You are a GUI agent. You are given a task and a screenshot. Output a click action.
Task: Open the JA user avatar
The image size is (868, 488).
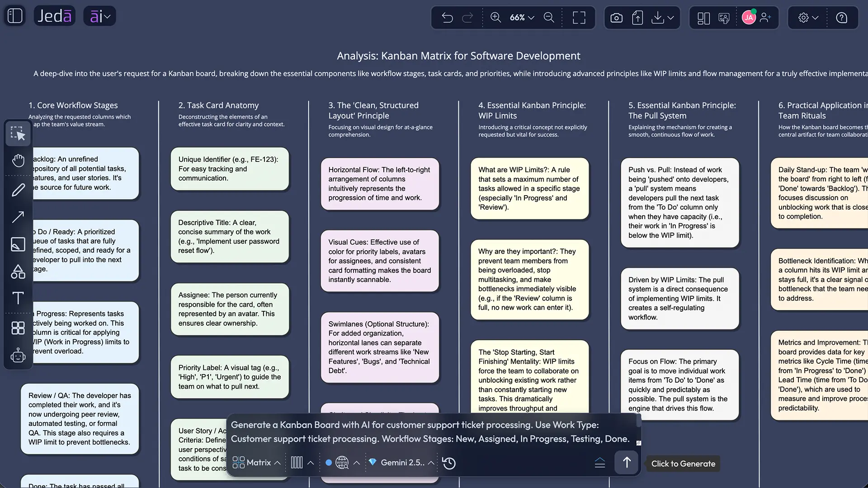click(749, 18)
